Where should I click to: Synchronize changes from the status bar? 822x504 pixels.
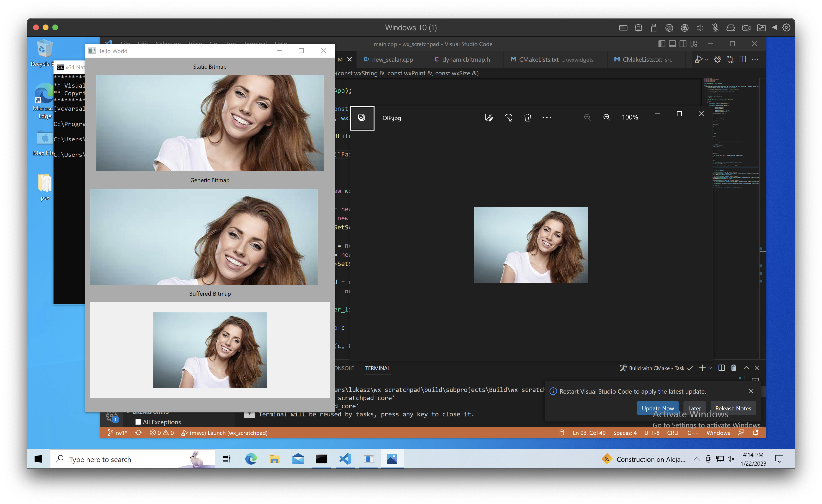138,433
